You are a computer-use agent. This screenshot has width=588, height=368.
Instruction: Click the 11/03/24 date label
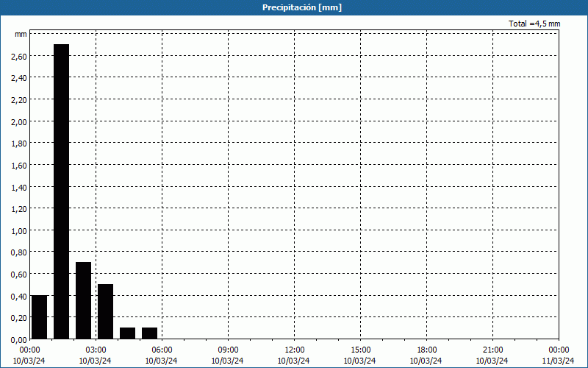pyautogui.click(x=559, y=361)
